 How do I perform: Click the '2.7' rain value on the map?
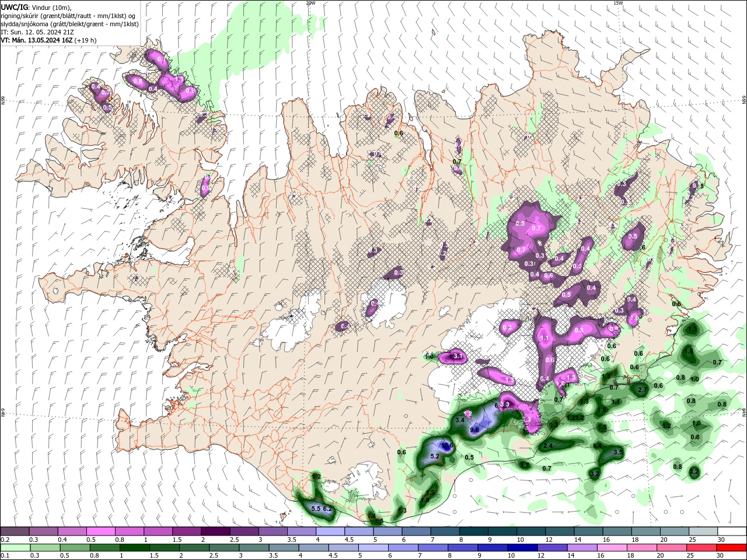(643, 390)
